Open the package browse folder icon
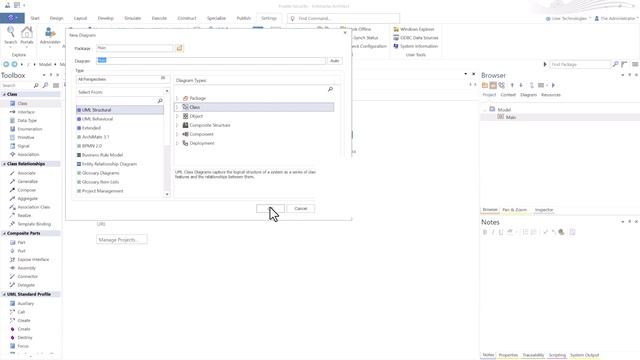This screenshot has width=640, height=360. (x=179, y=48)
